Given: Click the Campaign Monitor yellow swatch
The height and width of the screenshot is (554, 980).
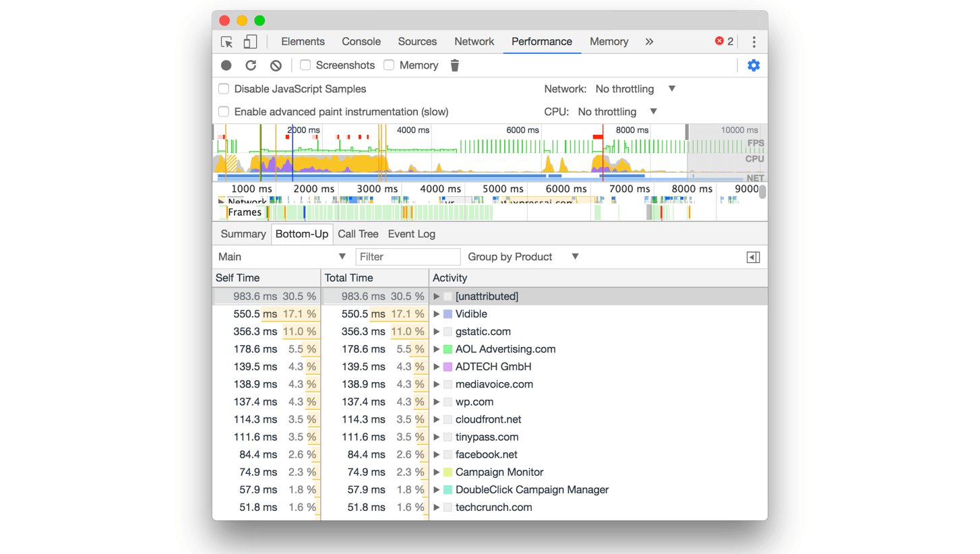Looking at the screenshot, I should (x=448, y=472).
